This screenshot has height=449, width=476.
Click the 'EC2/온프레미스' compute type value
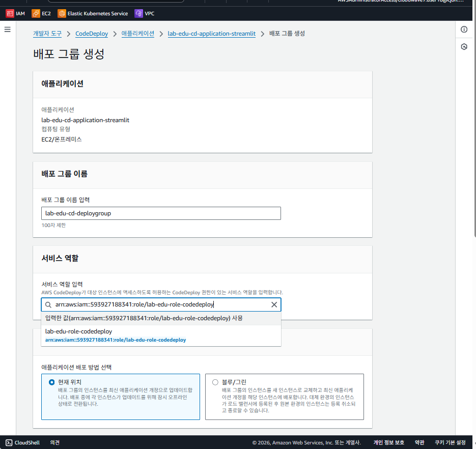coord(62,139)
